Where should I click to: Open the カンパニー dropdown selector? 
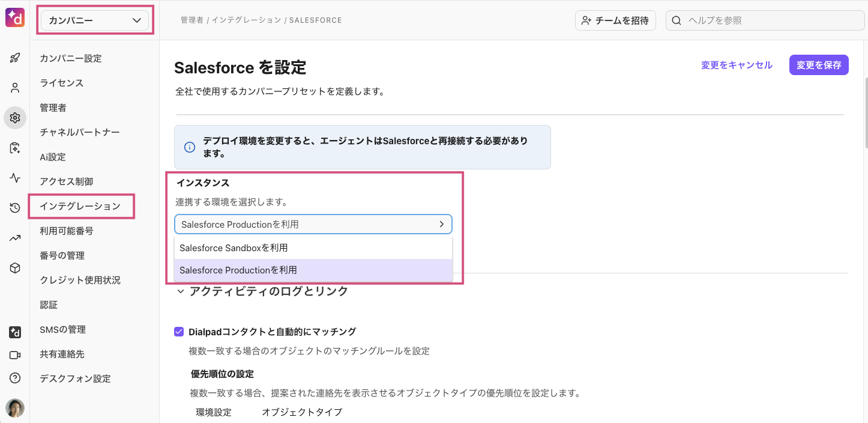point(94,20)
